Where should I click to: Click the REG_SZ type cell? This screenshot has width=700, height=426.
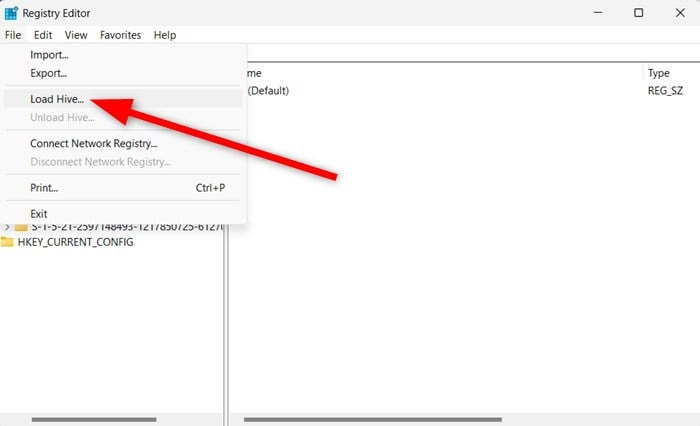(665, 91)
